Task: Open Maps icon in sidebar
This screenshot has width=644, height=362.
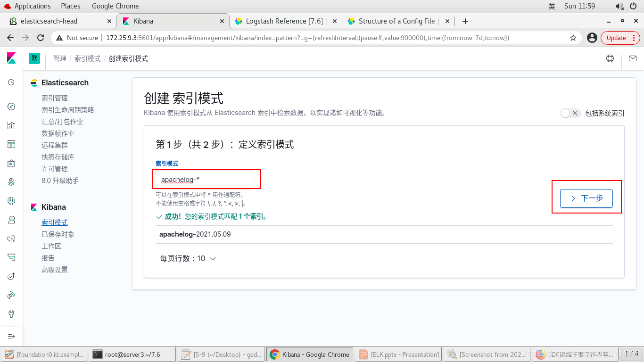Action: (11, 182)
